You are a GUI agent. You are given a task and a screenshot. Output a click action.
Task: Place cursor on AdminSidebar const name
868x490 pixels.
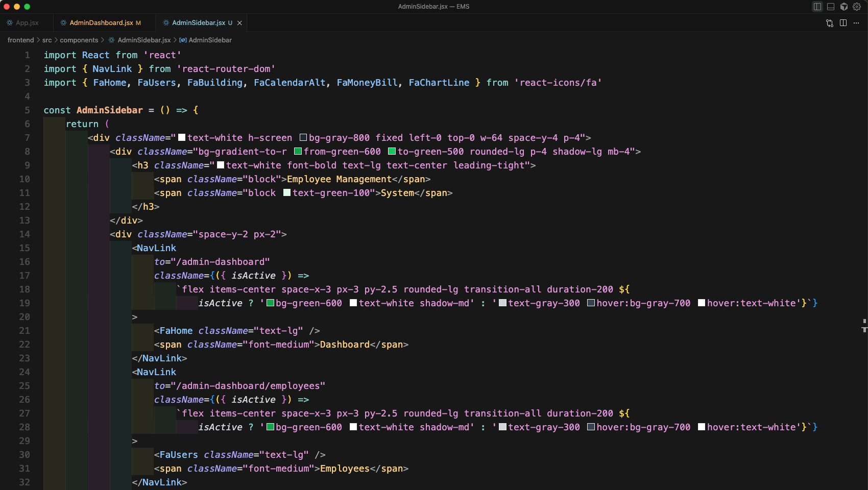[x=110, y=110]
